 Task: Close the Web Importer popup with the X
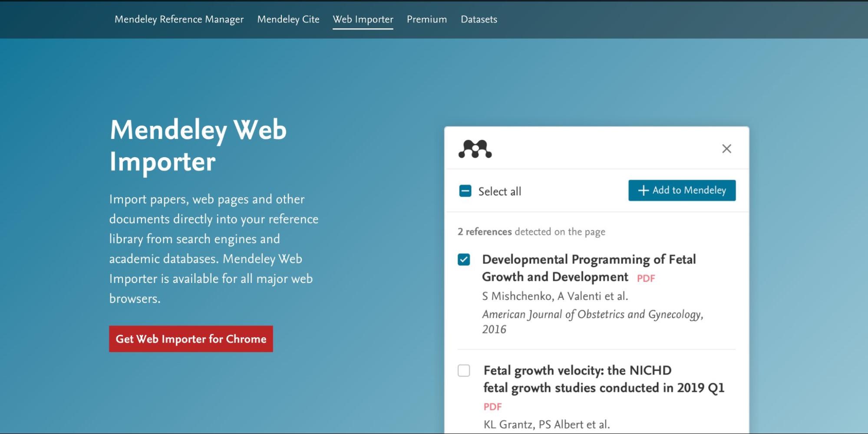pos(726,149)
